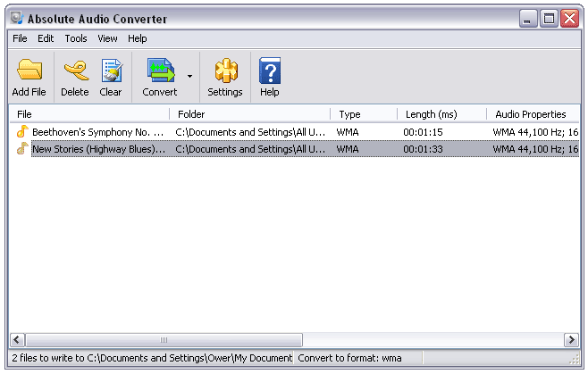
Task: Start conversion with the Convert icon
Action: pyautogui.click(x=160, y=71)
